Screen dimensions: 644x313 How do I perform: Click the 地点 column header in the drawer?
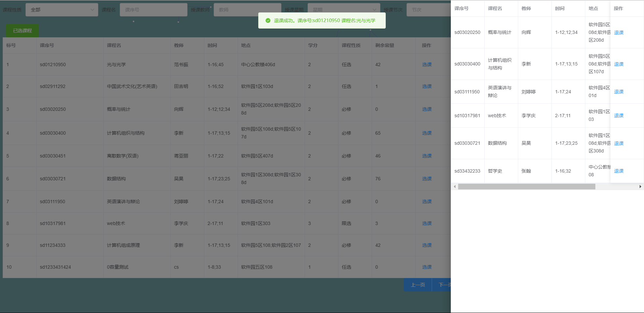[x=593, y=8]
